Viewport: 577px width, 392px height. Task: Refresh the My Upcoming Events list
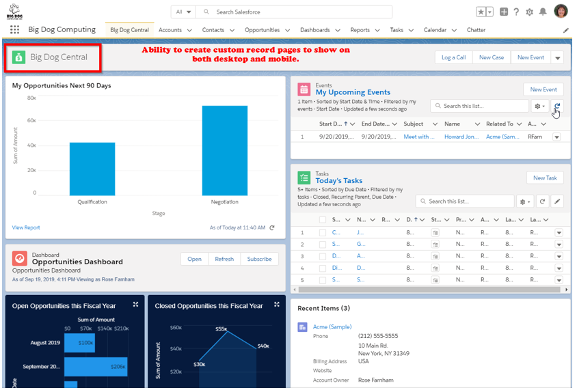(x=557, y=106)
